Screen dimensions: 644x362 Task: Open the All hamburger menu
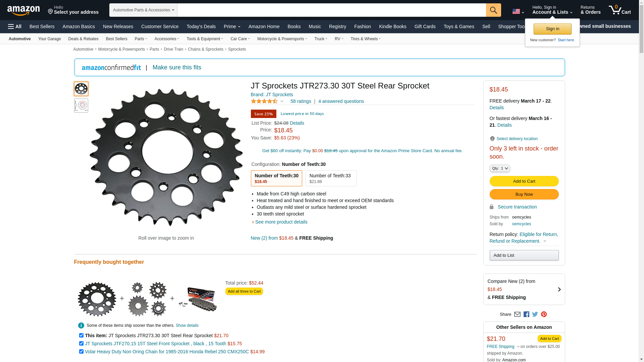tap(15, 26)
